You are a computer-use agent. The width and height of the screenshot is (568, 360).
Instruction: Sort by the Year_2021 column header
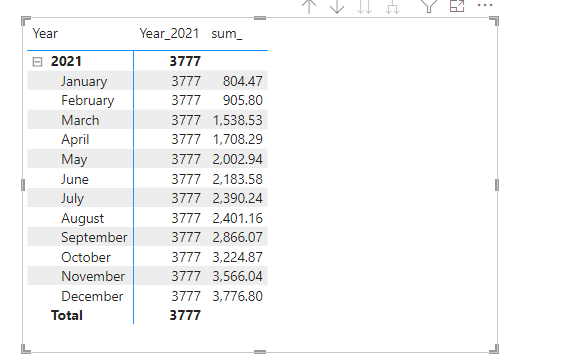[169, 34]
